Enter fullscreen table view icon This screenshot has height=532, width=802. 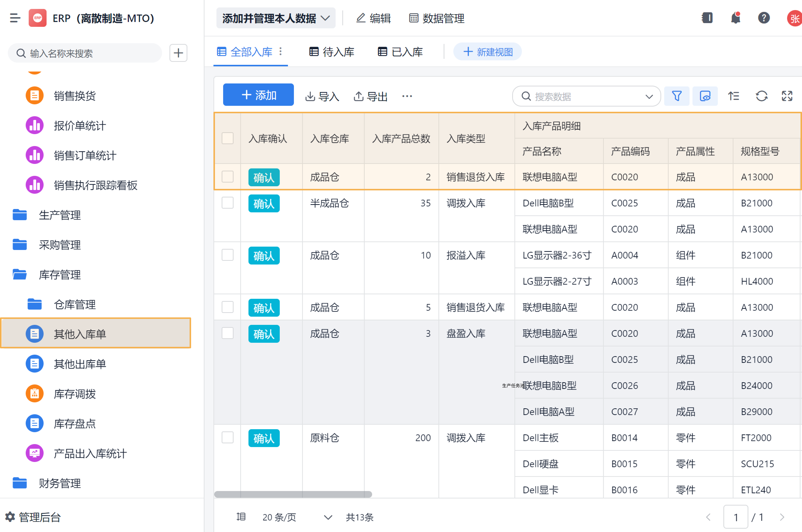coord(787,96)
